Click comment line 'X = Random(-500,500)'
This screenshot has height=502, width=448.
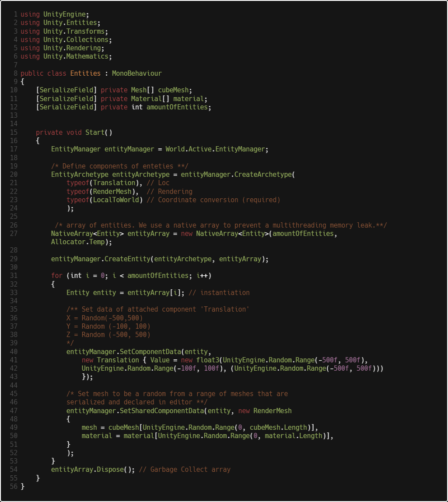(x=104, y=318)
